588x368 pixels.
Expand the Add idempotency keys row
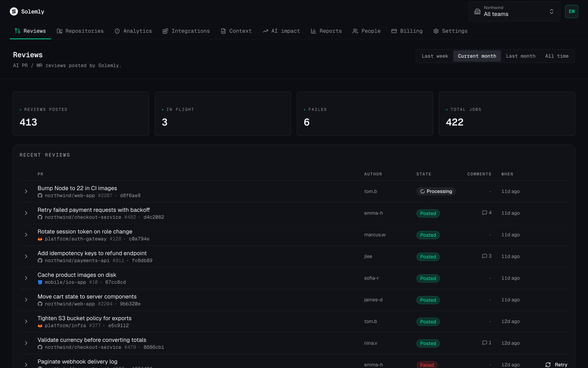[x=26, y=256]
